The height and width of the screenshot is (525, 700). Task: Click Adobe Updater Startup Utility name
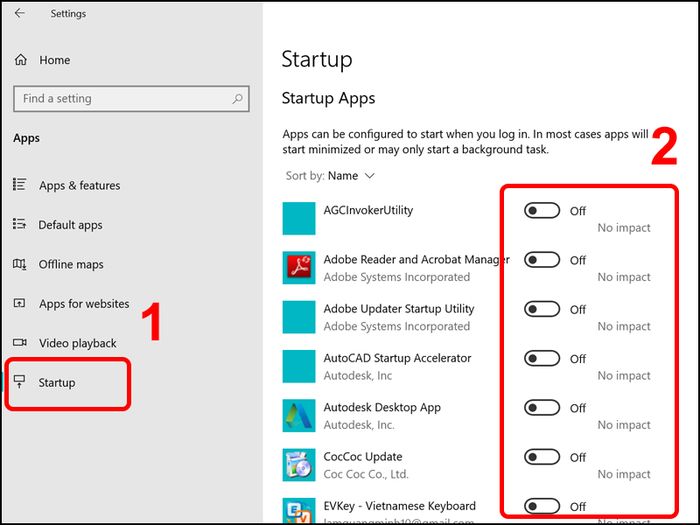click(x=399, y=309)
